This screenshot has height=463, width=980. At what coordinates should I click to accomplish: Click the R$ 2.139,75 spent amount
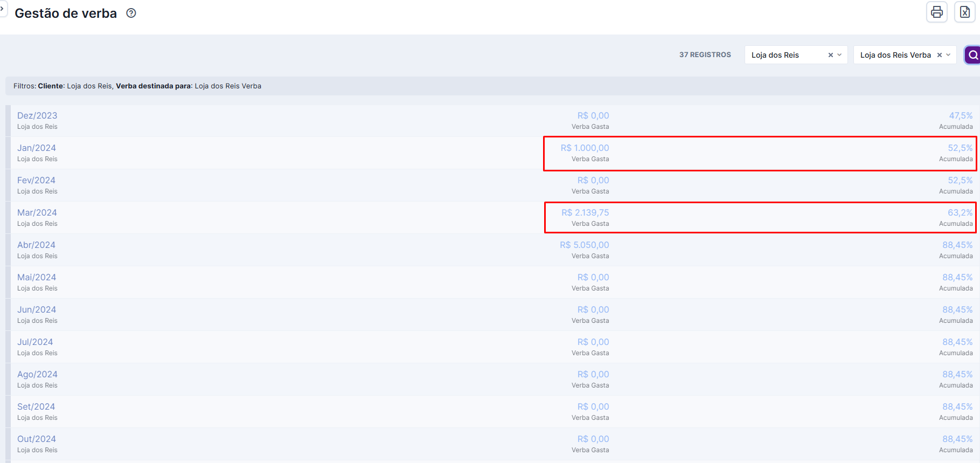tap(585, 212)
